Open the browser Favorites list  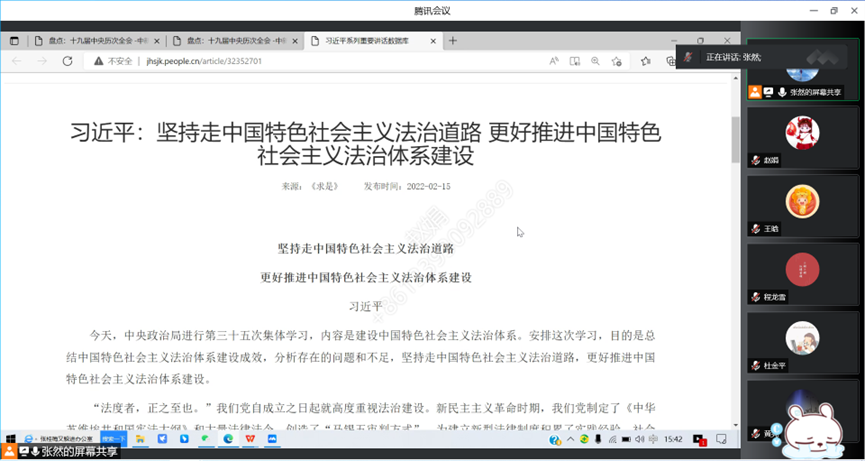[x=645, y=61]
